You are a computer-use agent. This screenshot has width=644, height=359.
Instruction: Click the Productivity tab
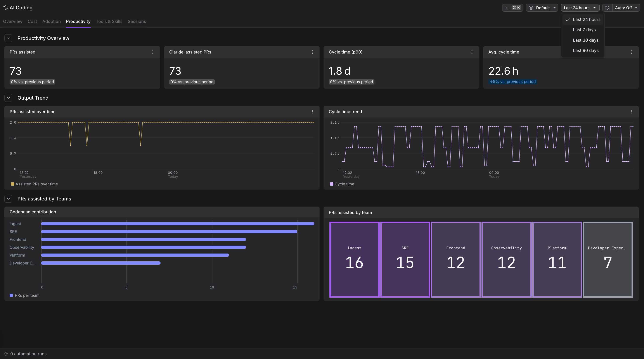click(x=78, y=21)
